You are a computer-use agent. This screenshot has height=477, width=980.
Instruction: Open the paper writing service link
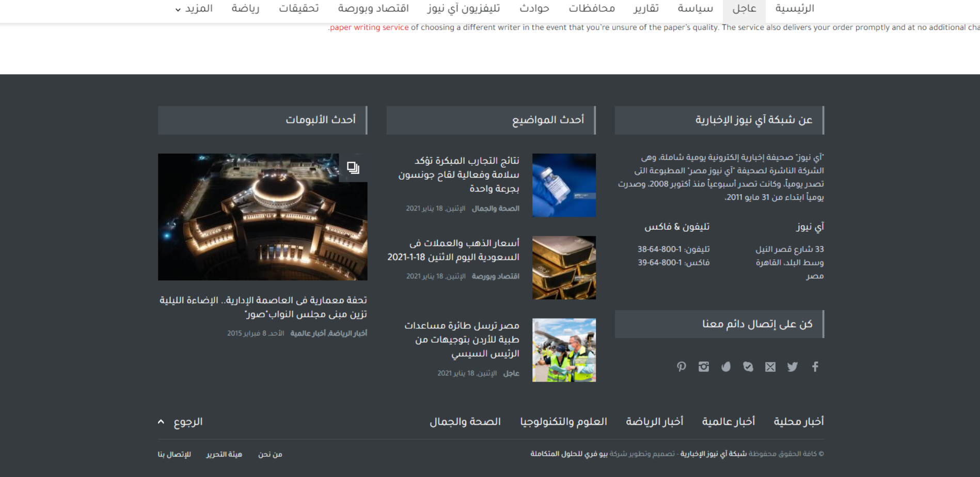click(x=369, y=27)
